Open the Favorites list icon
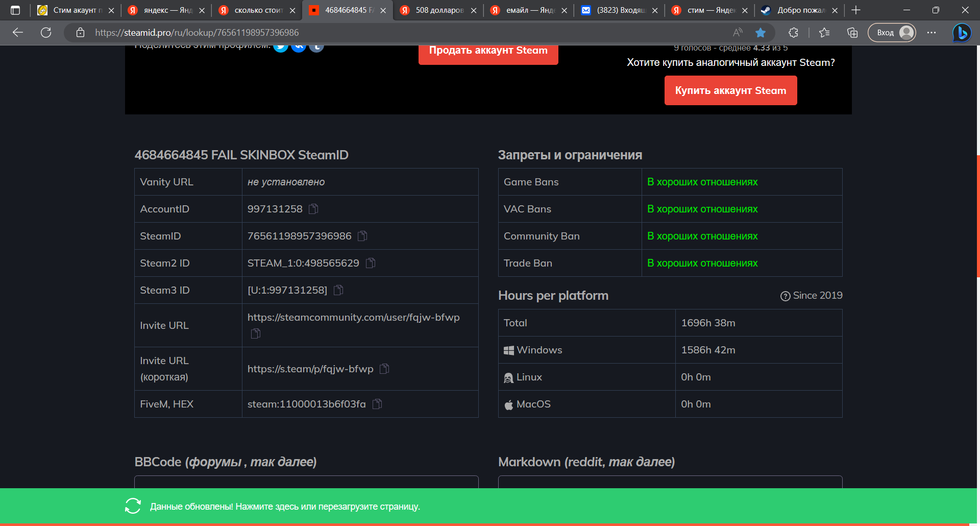The height and width of the screenshot is (526, 980). (x=824, y=33)
